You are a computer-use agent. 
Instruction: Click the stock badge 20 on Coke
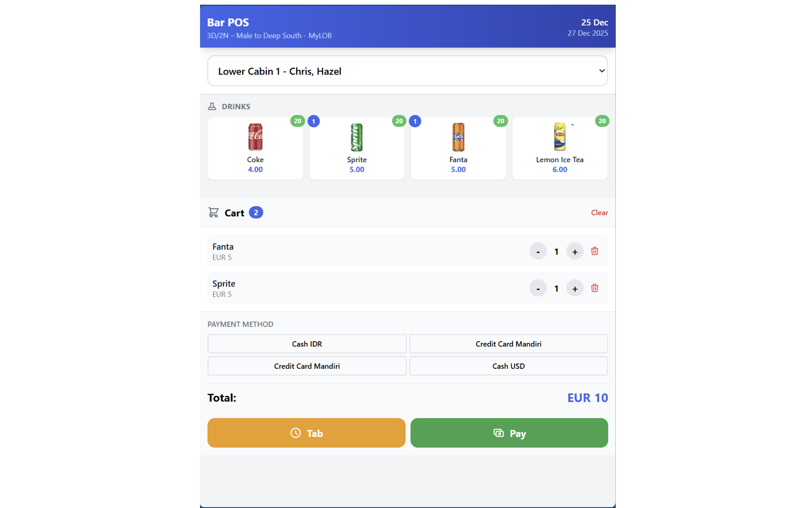[297, 121]
